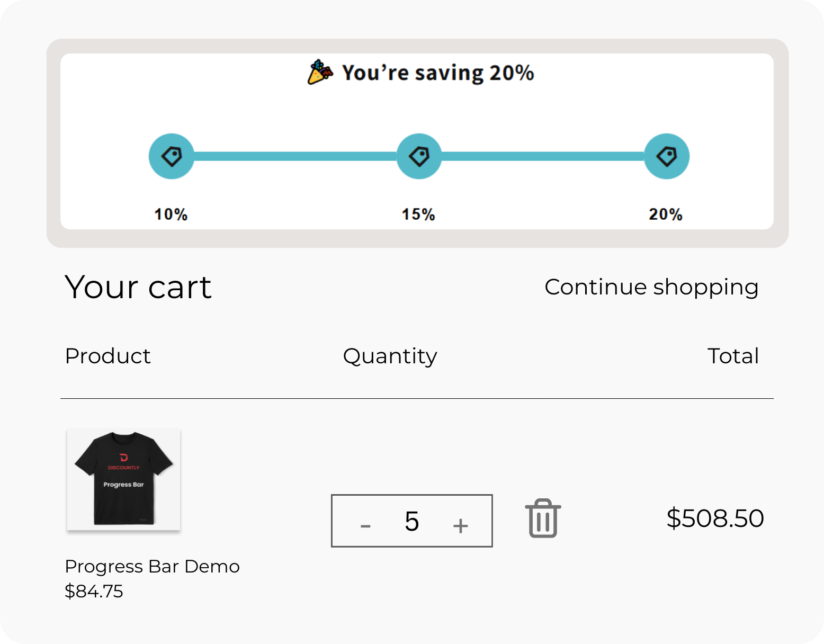Click the party popper celebration icon
824x644 pixels.
pyautogui.click(x=320, y=72)
